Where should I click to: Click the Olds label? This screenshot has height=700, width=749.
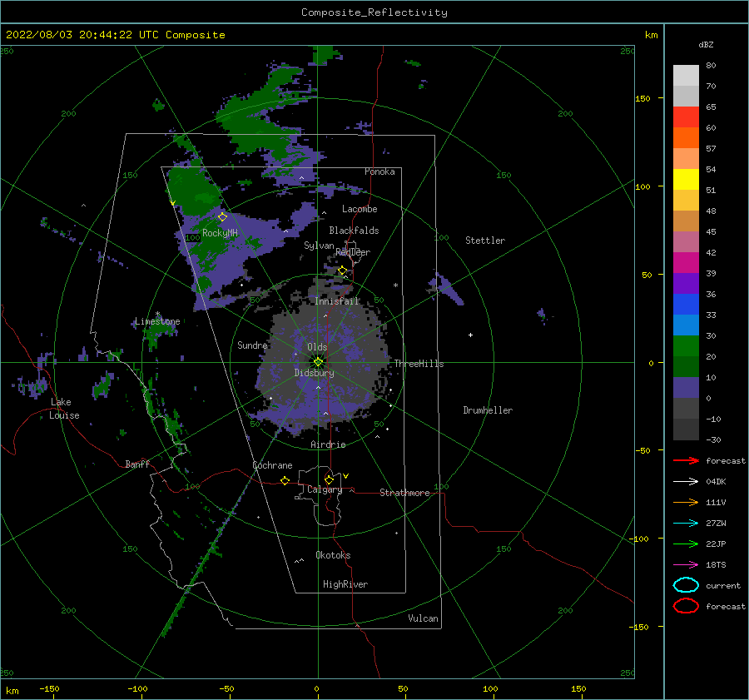point(317,347)
